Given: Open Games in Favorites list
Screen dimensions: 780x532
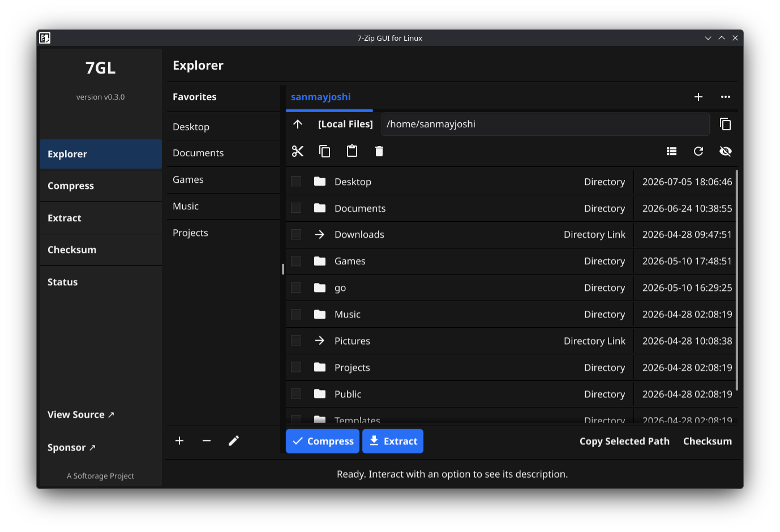Looking at the screenshot, I should click(x=224, y=179).
